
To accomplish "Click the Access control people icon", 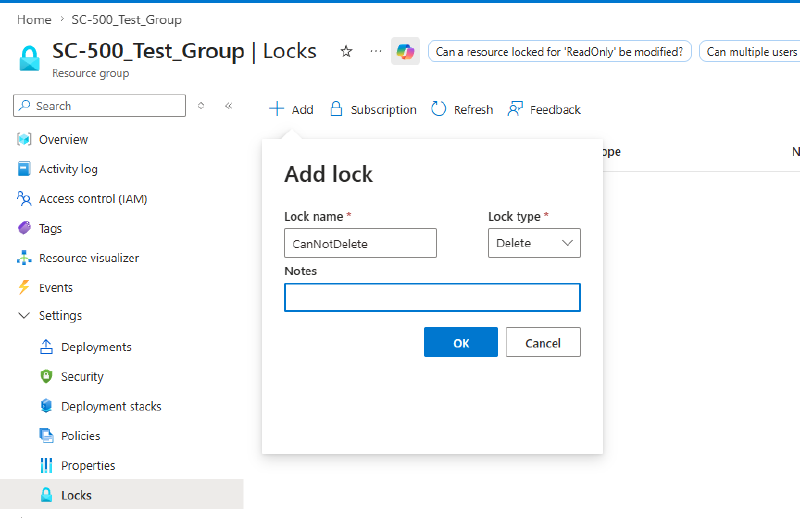I will click(24, 199).
